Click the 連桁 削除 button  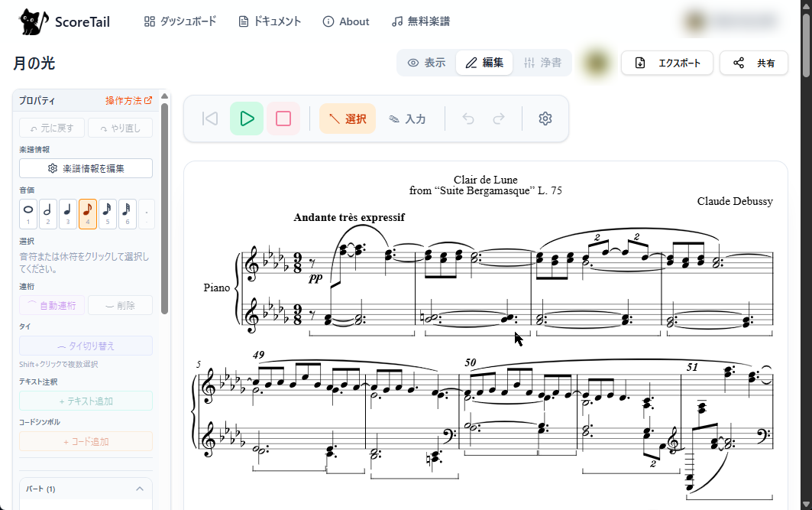click(x=120, y=305)
